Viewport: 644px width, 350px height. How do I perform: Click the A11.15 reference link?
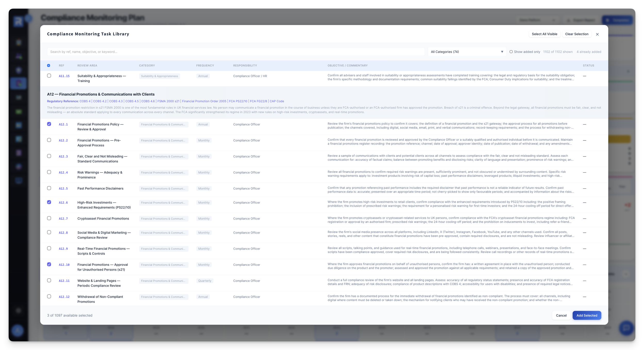tap(64, 76)
